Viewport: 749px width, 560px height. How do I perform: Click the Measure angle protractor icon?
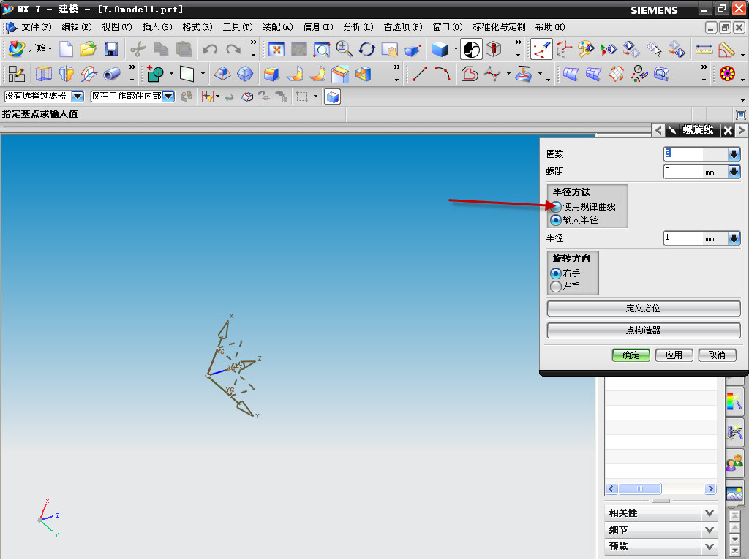tap(726, 49)
